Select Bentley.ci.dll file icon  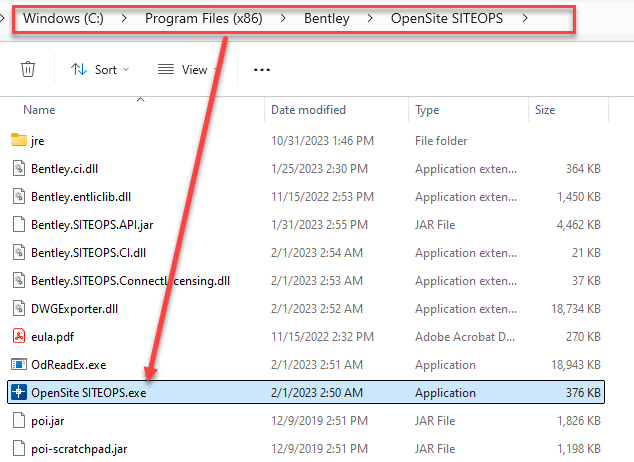(x=19, y=168)
